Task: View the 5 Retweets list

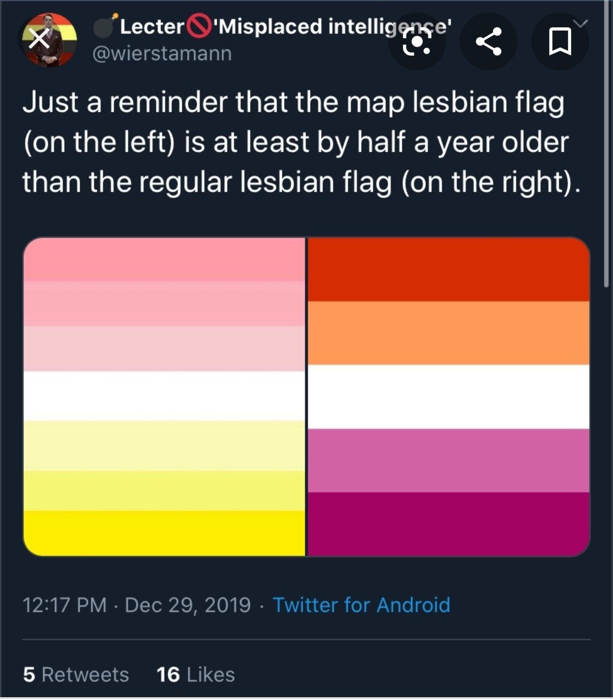Action: pyautogui.click(x=76, y=674)
